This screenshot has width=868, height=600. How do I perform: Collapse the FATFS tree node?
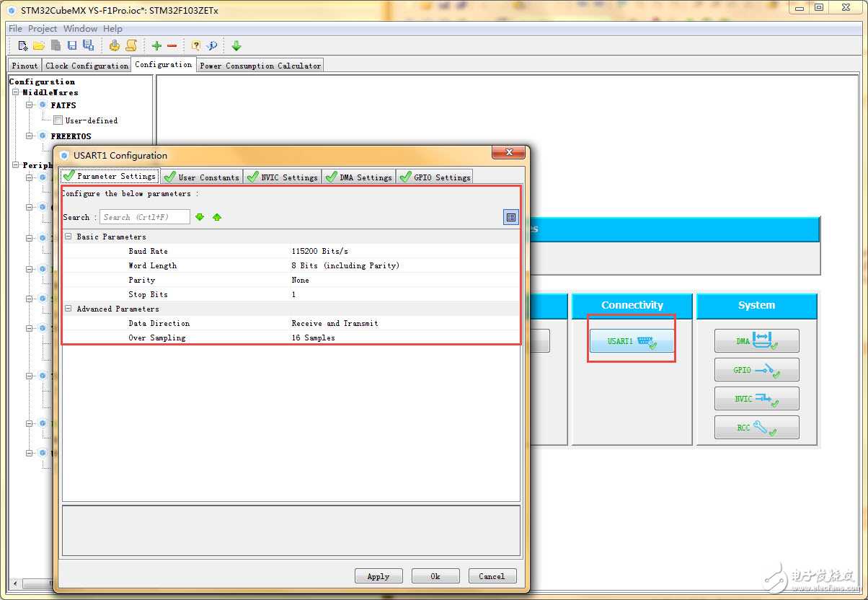pyautogui.click(x=30, y=105)
